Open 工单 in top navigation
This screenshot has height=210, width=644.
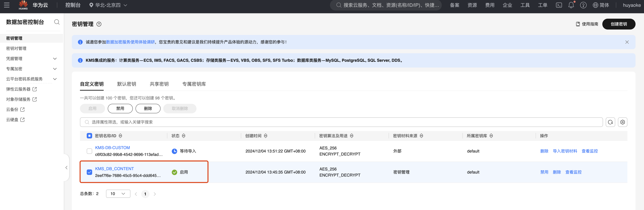click(543, 5)
